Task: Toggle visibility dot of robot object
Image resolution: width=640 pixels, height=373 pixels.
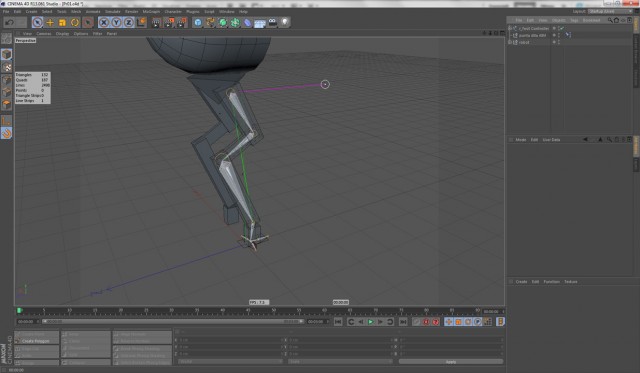Action: [554, 42]
